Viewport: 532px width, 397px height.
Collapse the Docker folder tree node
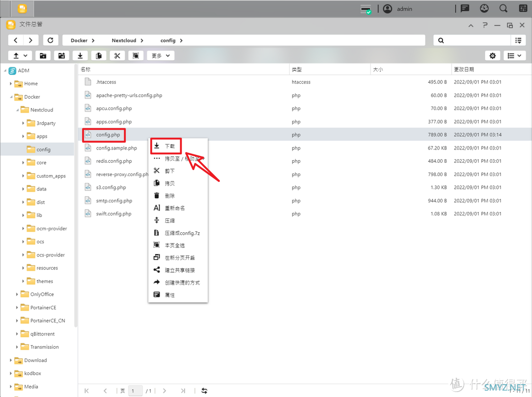click(10, 97)
